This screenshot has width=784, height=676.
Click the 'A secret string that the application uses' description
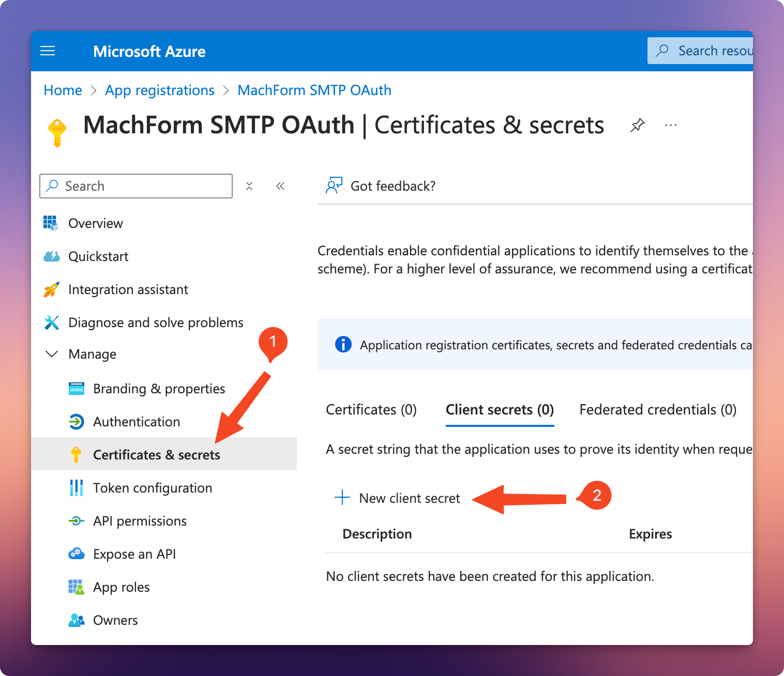(x=539, y=449)
